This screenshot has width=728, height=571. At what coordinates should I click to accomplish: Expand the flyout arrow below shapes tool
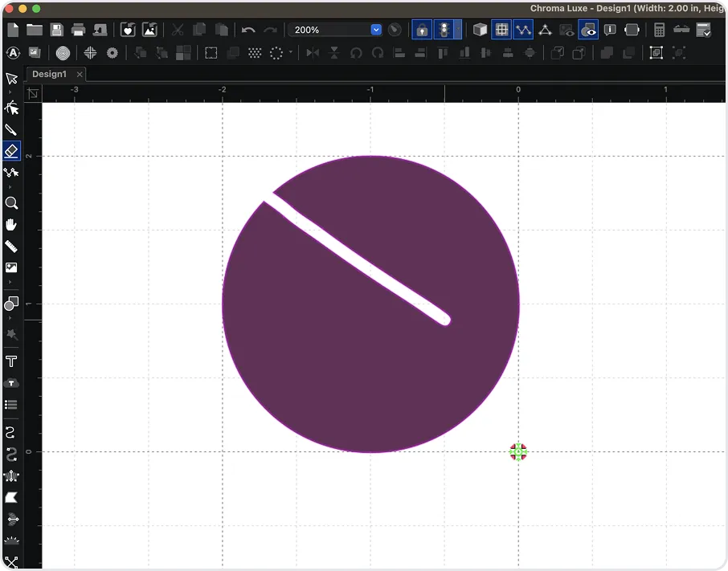10,318
